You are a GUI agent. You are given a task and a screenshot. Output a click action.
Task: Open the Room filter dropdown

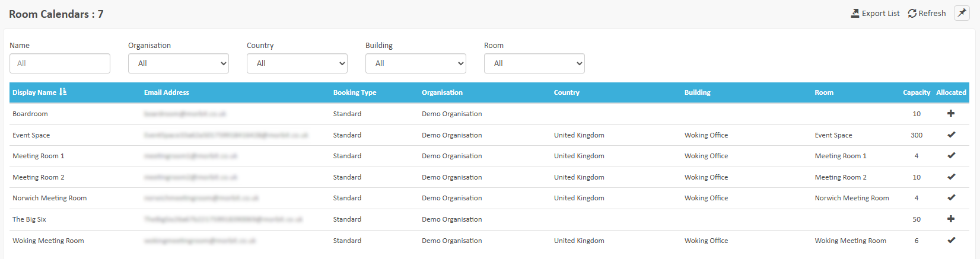(x=534, y=63)
